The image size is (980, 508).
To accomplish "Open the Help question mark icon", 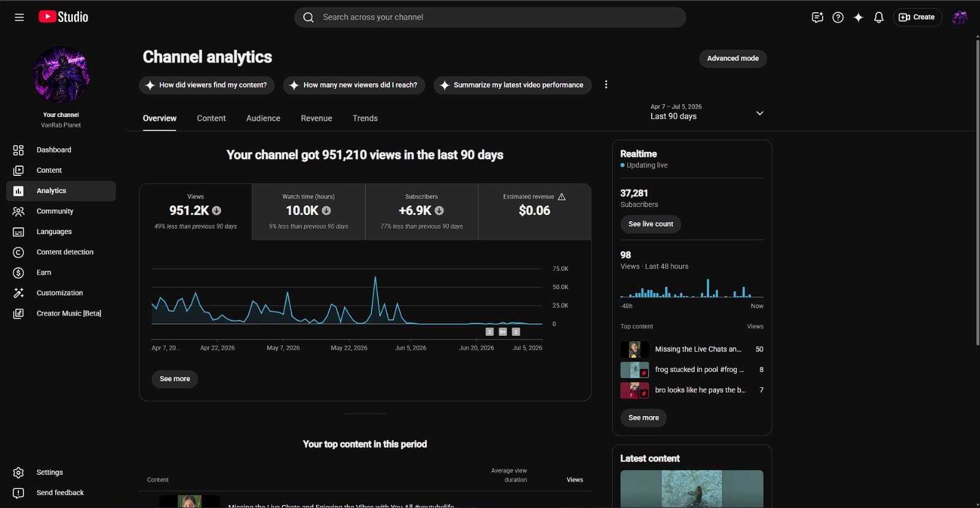I will point(838,17).
